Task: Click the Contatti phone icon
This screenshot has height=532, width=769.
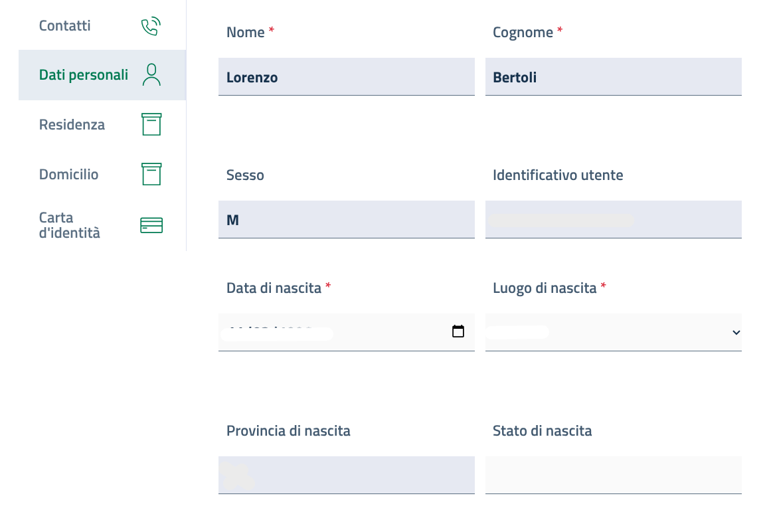Action: click(151, 27)
